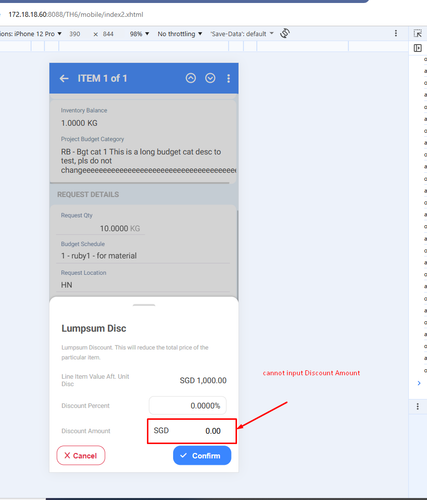The image size is (427, 500).
Task: Click the SGD 1,000.00 line item value
Action: coord(203,380)
